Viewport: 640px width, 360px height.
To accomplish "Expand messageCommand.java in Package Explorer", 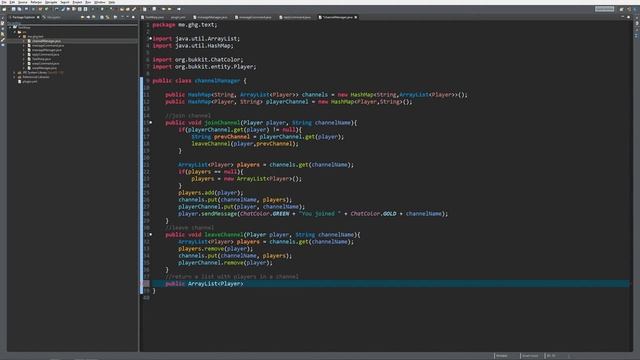I will (24, 45).
